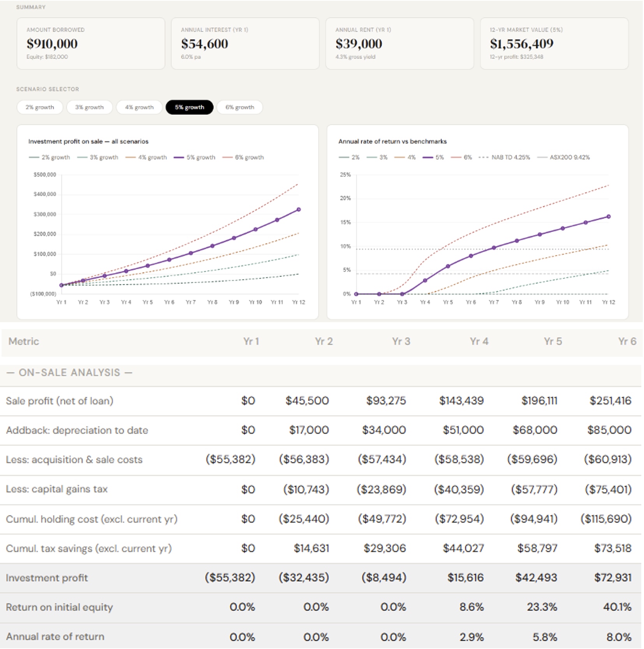
Task: Open the 12-Yr Market Value summary card
Action: pyautogui.click(x=554, y=44)
